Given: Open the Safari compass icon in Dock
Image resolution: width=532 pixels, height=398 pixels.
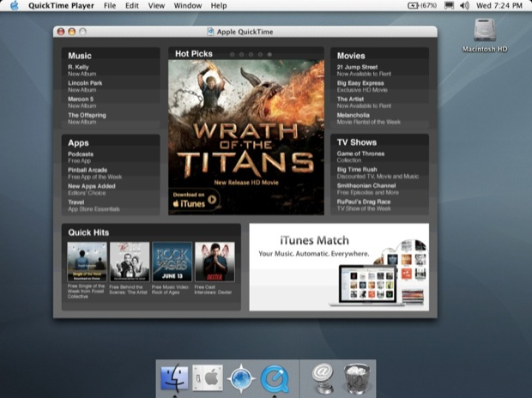Looking at the screenshot, I should click(x=241, y=378).
